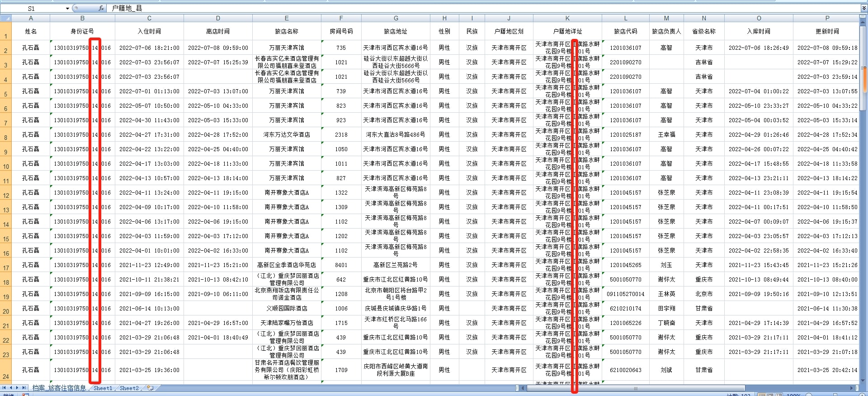The height and width of the screenshot is (396, 868).
Task: Click the Select All corner triangle
Action: point(5,18)
